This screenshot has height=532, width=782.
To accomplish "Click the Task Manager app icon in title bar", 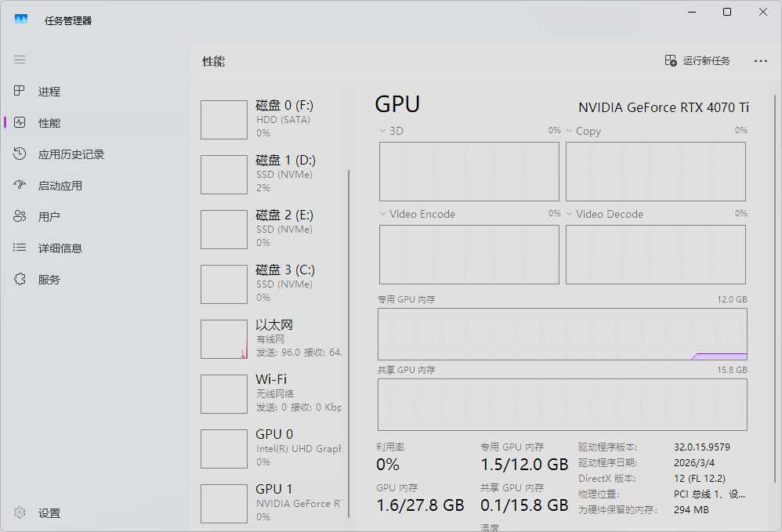I will (x=21, y=20).
